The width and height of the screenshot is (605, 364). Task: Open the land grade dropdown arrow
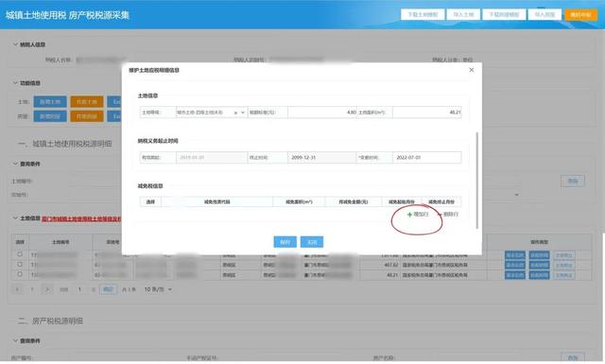[x=243, y=113]
